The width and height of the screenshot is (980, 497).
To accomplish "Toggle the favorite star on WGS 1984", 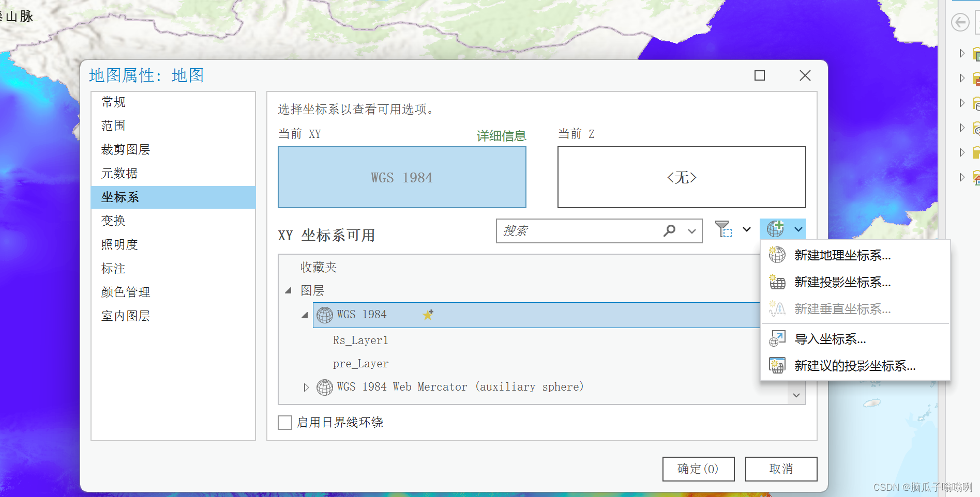I will (x=428, y=315).
